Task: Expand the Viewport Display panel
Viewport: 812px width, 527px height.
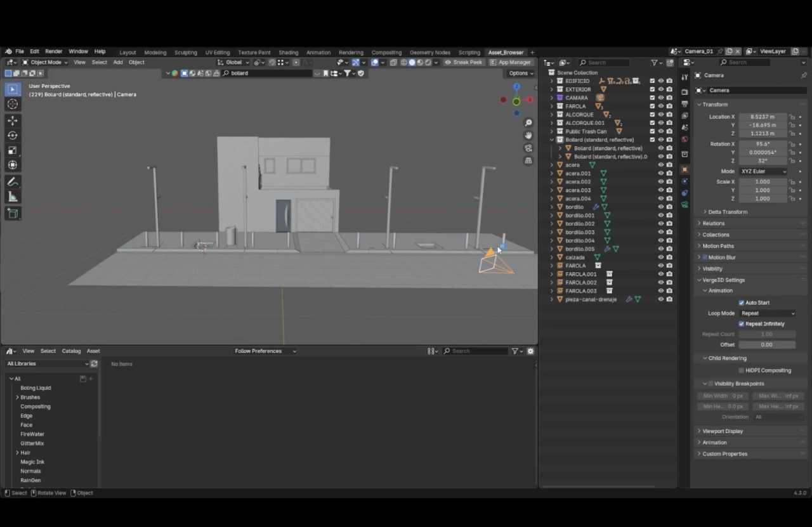Action: tap(723, 431)
